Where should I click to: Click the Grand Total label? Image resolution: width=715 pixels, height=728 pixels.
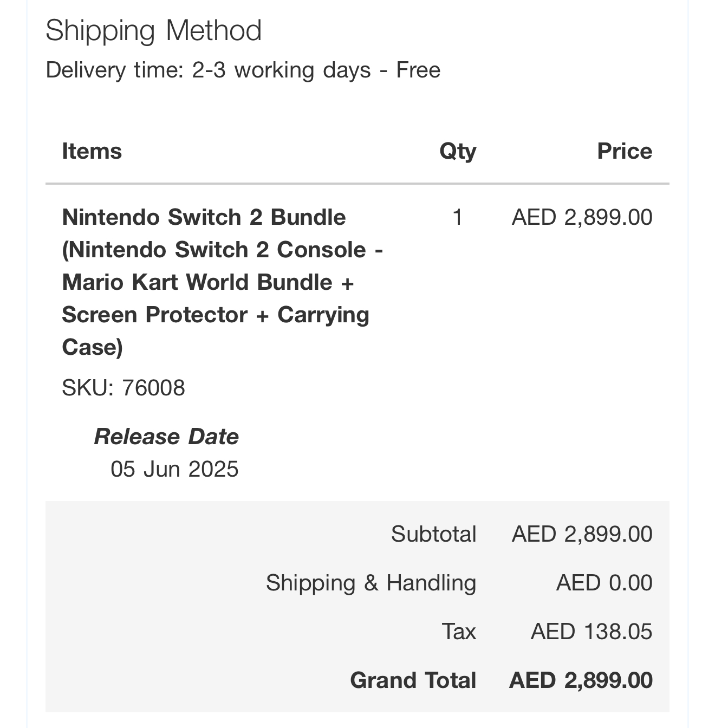(x=413, y=680)
